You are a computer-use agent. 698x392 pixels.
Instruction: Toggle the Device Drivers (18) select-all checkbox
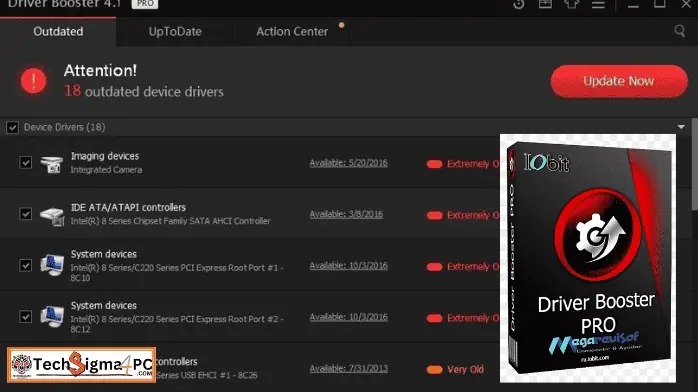tap(12, 128)
